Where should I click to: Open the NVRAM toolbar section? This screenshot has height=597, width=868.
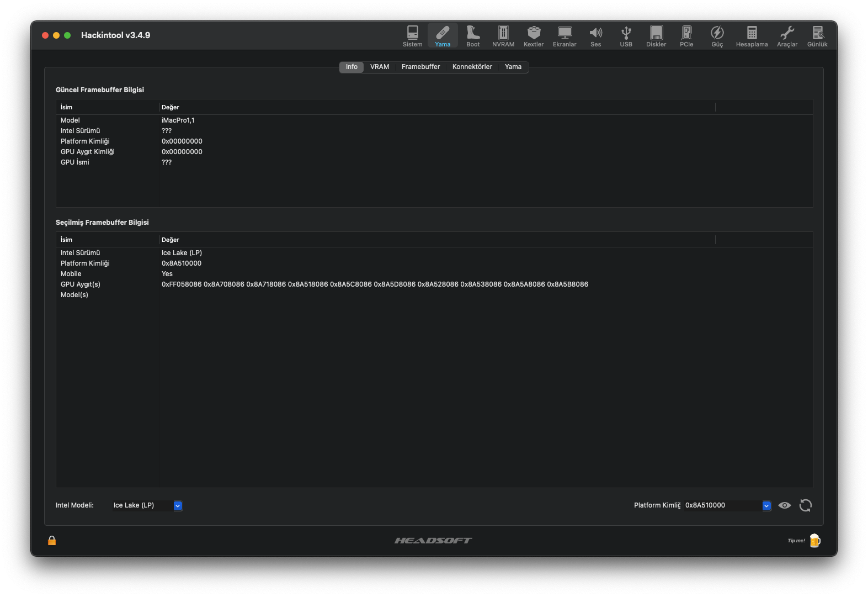[x=503, y=36]
